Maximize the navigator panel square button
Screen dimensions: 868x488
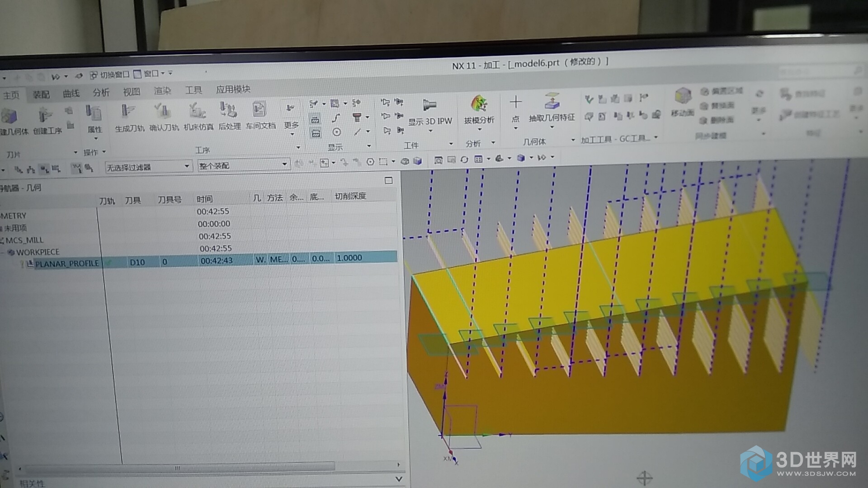pyautogui.click(x=388, y=180)
